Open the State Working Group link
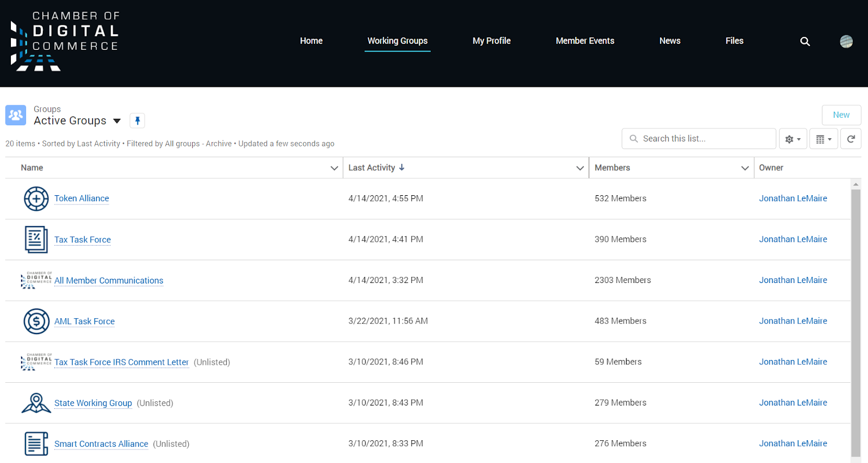 tap(93, 403)
